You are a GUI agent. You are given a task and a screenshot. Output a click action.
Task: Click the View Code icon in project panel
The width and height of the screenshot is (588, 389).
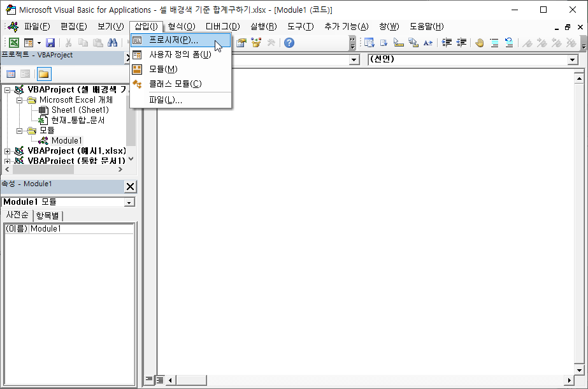[x=11, y=74]
